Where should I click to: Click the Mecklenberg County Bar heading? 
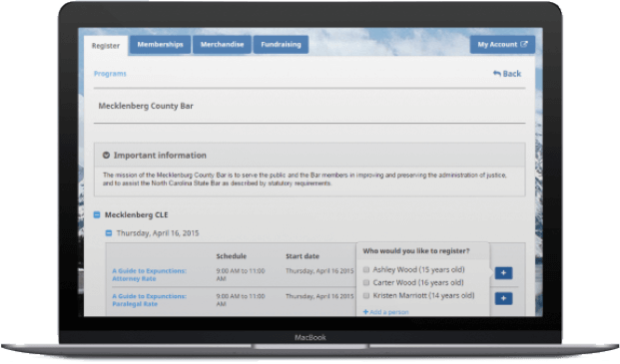click(146, 106)
